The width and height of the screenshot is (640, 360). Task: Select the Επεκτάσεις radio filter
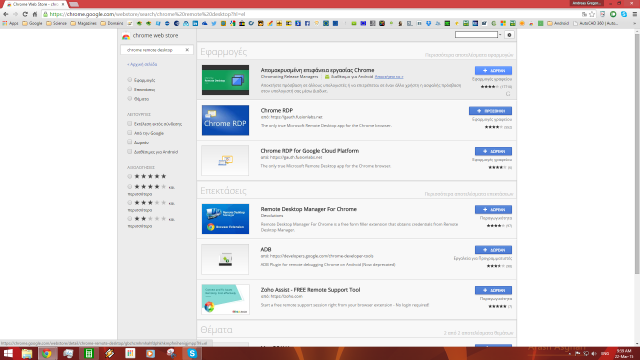tap(129, 89)
